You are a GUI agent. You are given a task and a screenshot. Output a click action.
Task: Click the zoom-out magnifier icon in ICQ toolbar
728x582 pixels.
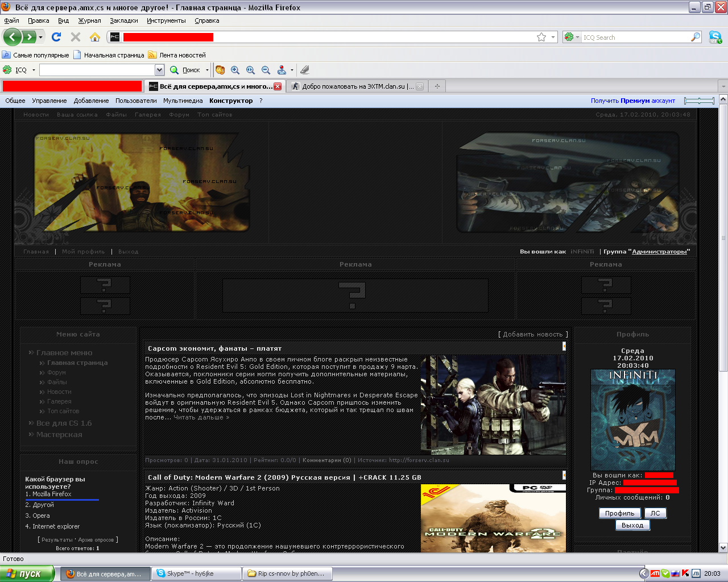[266, 70]
